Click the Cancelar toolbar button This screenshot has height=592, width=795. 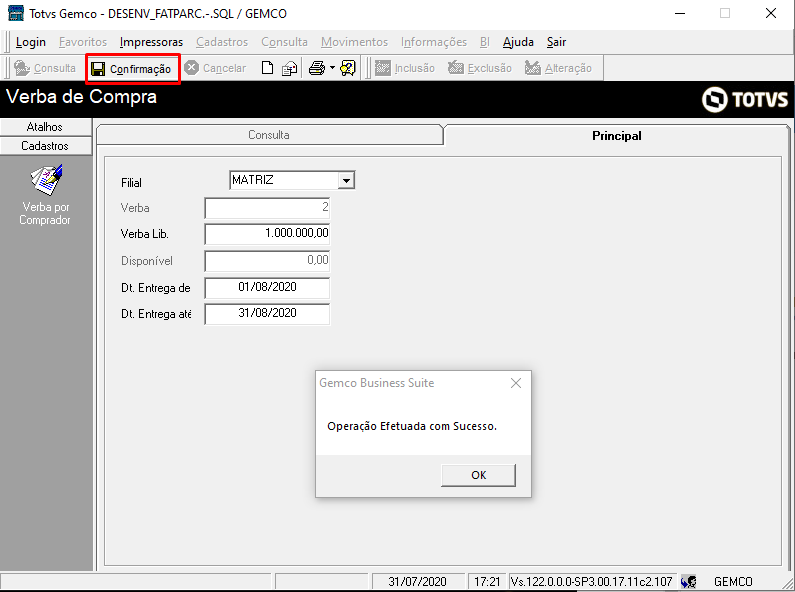pyautogui.click(x=215, y=68)
